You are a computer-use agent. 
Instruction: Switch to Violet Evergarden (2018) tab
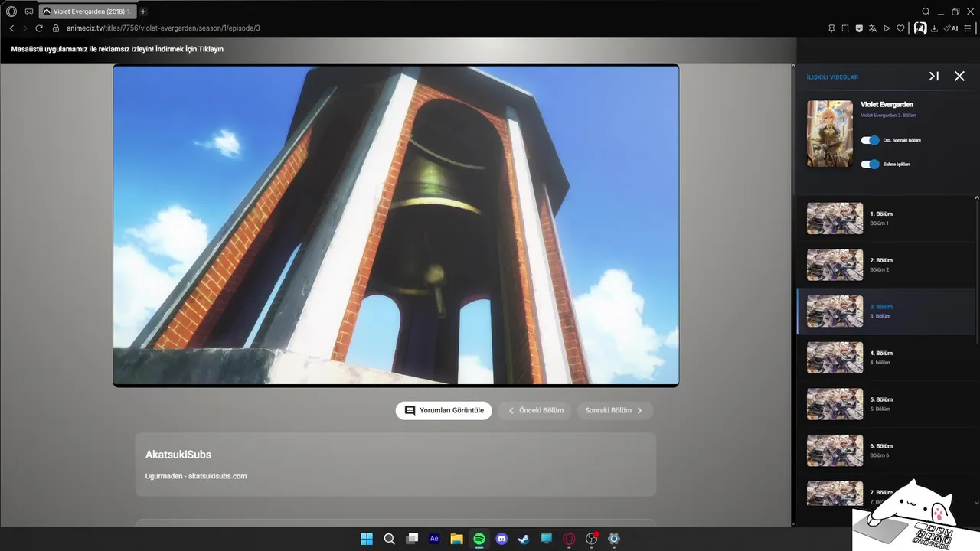point(87,11)
